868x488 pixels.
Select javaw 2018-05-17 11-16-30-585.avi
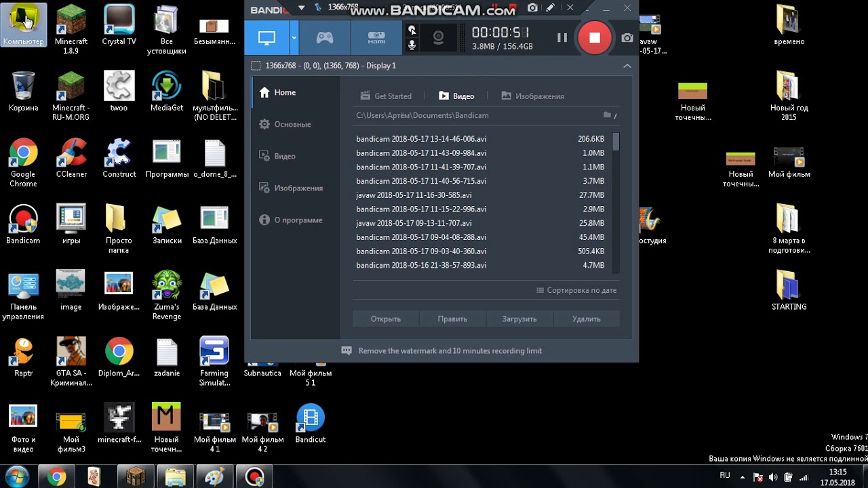[480, 195]
